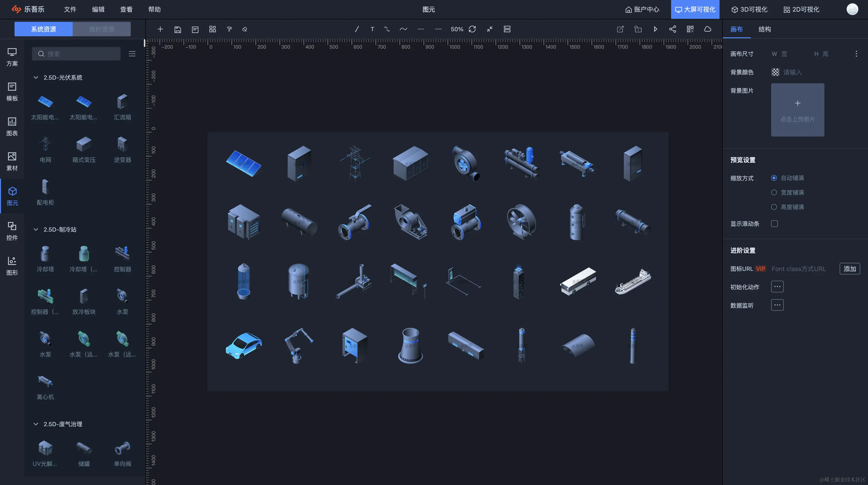Collapse the 2.5D-制冷站 group
The height and width of the screenshot is (485, 868).
click(36, 229)
